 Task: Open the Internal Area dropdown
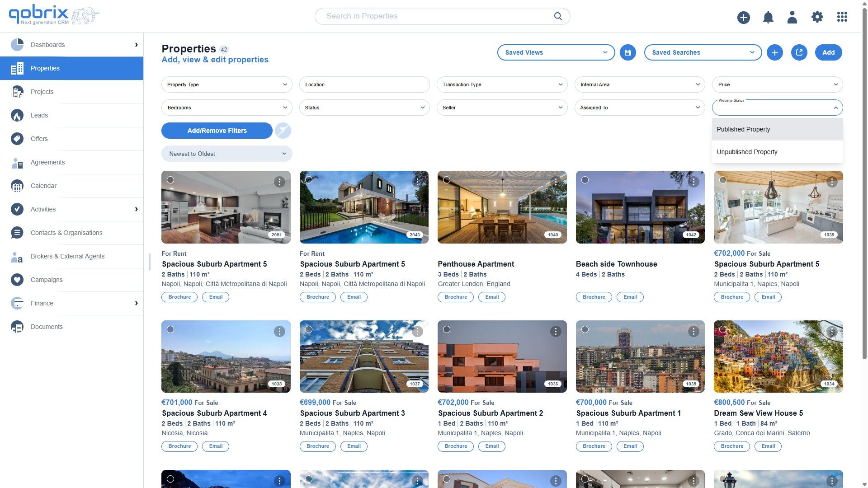pyautogui.click(x=640, y=84)
